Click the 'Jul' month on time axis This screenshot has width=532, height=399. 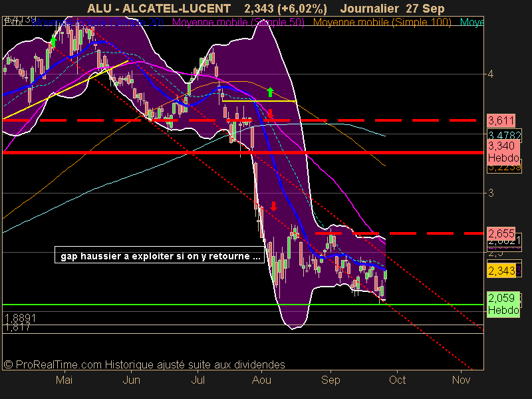pyautogui.click(x=198, y=380)
